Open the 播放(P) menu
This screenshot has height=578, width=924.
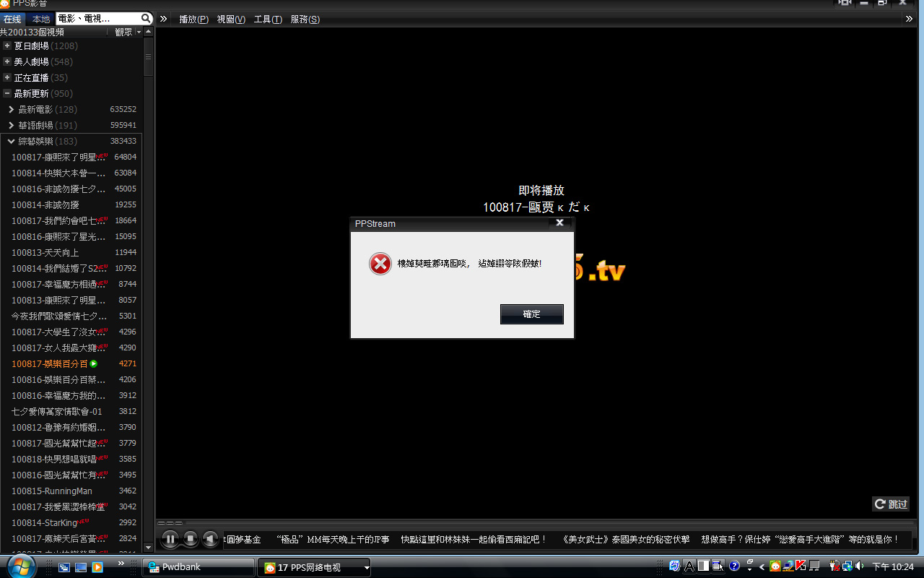tap(193, 19)
